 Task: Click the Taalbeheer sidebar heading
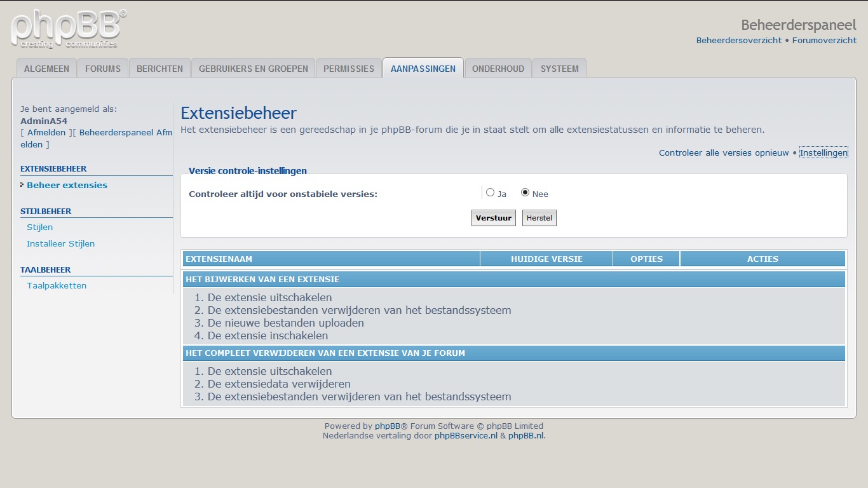pyautogui.click(x=46, y=269)
